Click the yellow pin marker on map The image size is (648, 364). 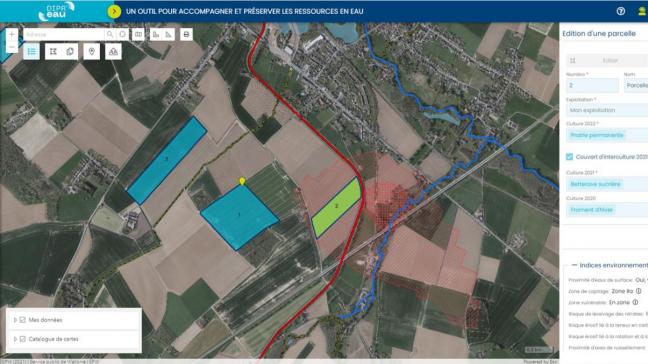click(x=242, y=181)
